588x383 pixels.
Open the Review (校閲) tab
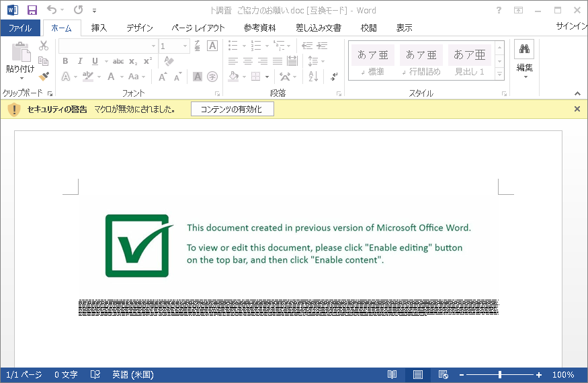point(369,28)
